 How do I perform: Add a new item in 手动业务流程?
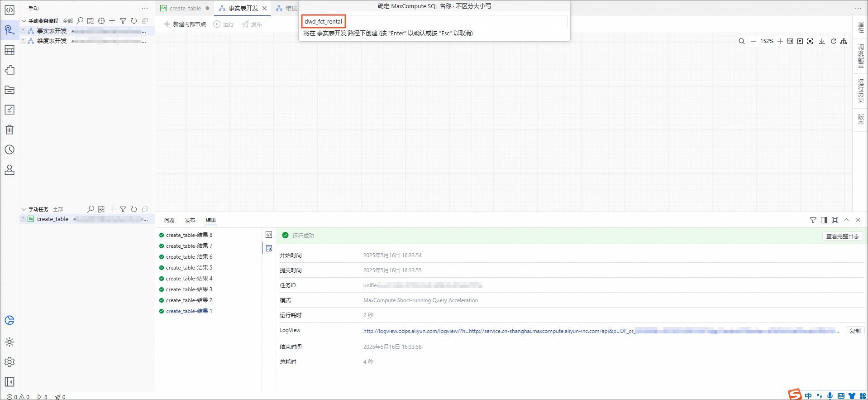pos(112,21)
